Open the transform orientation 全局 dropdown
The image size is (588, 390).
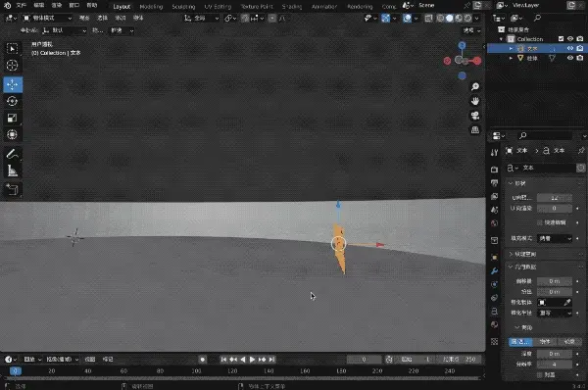pos(201,18)
